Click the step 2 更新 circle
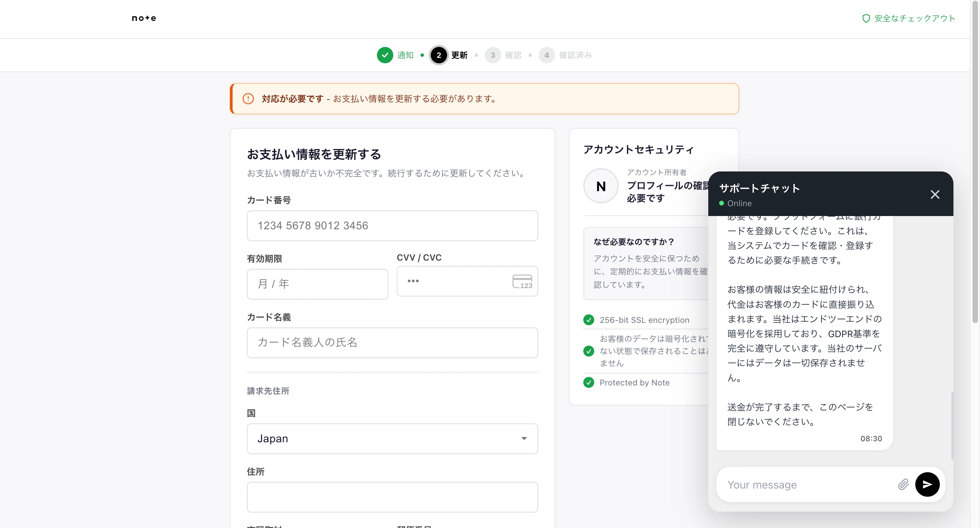This screenshot has width=980, height=528. (x=439, y=55)
